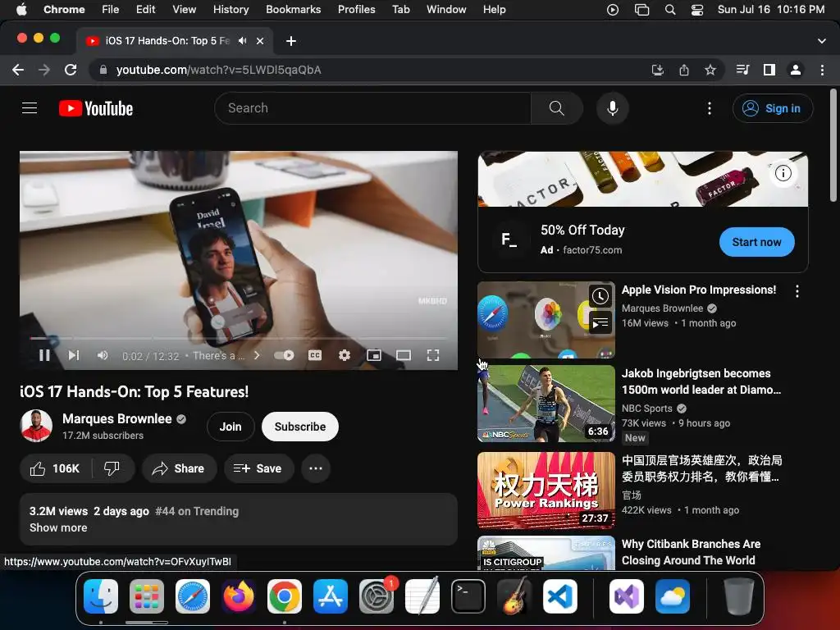Add Apple Vision Pro video to Watch later
This screenshot has width=840, height=630.
(x=600, y=295)
